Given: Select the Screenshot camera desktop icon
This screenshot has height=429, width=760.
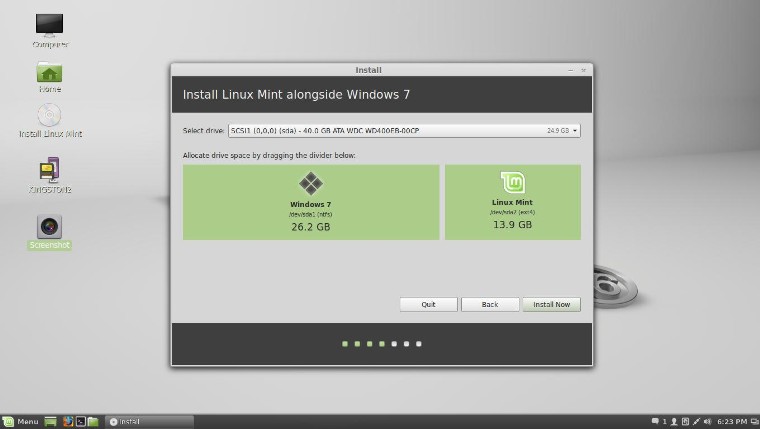Looking at the screenshot, I should [49, 226].
